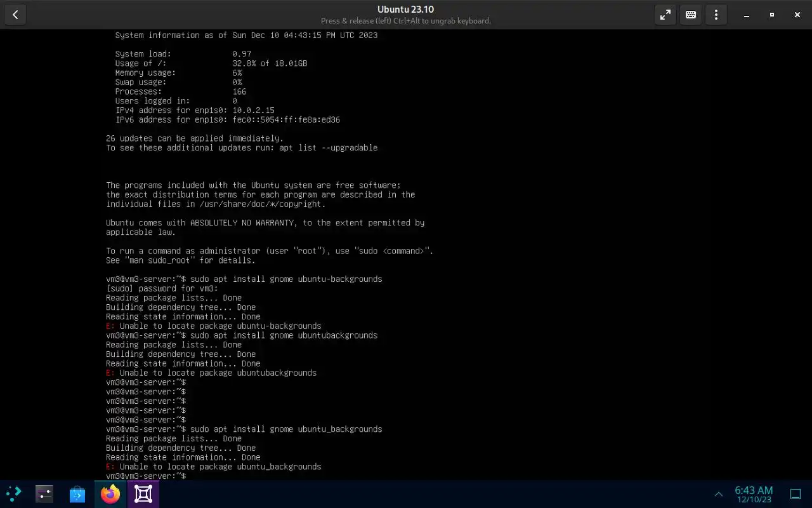Screen dimensions: 812x508
Task: Click error "Unable to locate package ubuntubackgrounds"
Action: [211, 373]
